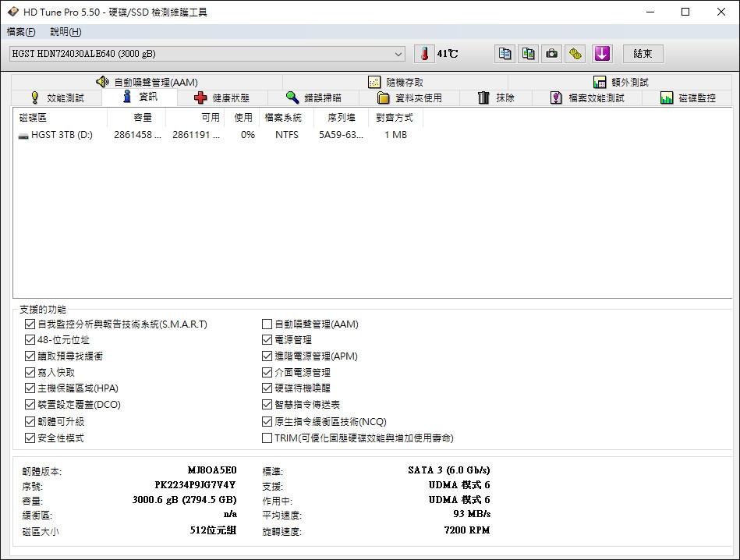This screenshot has width=740, height=560.
Task: Toggle the 裝置設定覆蓋(DCO) checkbox
Action: [30, 405]
